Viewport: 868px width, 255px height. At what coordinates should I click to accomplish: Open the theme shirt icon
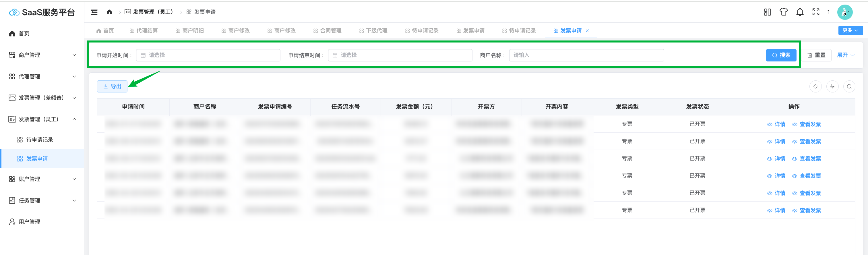pos(783,12)
